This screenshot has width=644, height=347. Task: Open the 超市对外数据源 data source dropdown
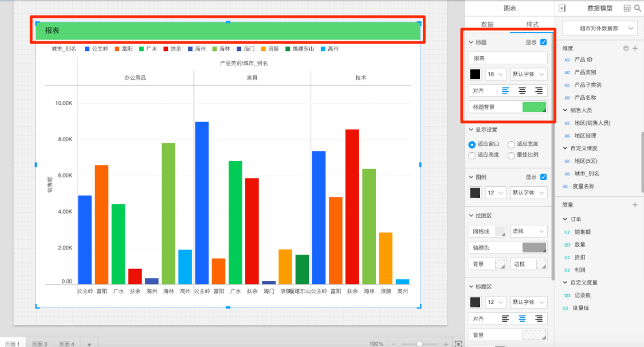tap(600, 28)
